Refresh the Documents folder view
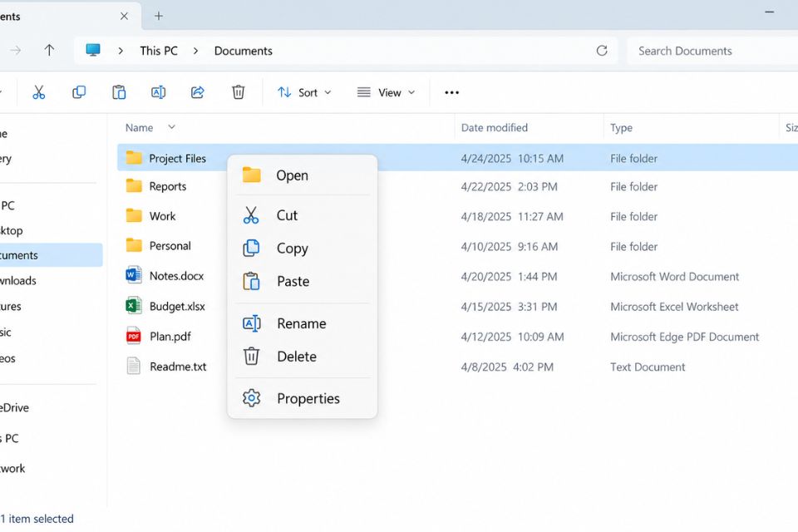This screenshot has width=798, height=532. pos(602,51)
